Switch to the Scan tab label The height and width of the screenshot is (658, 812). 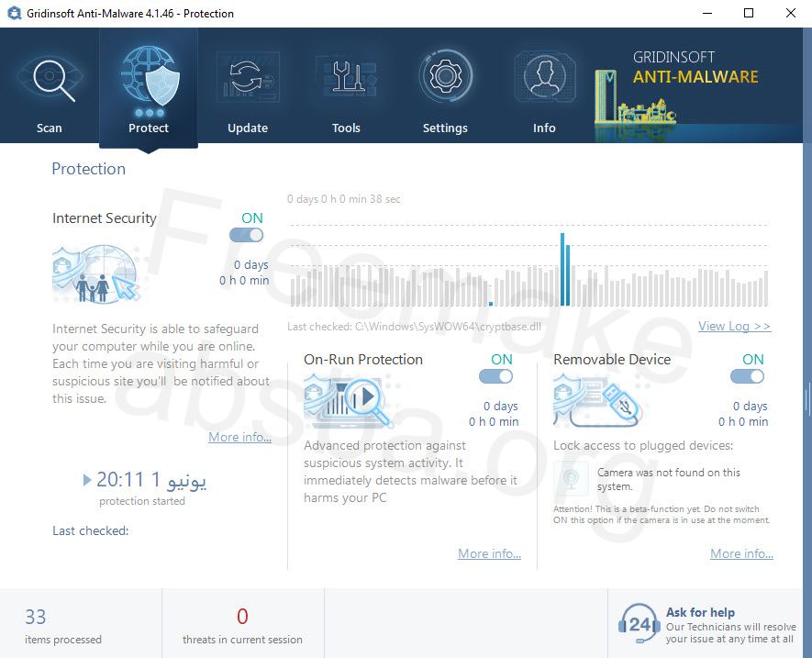(50, 128)
